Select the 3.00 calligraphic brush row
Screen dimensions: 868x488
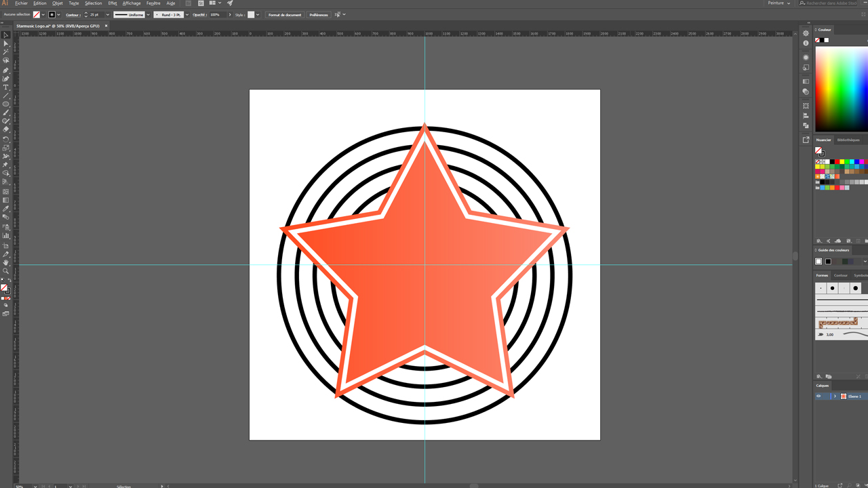[841, 334]
